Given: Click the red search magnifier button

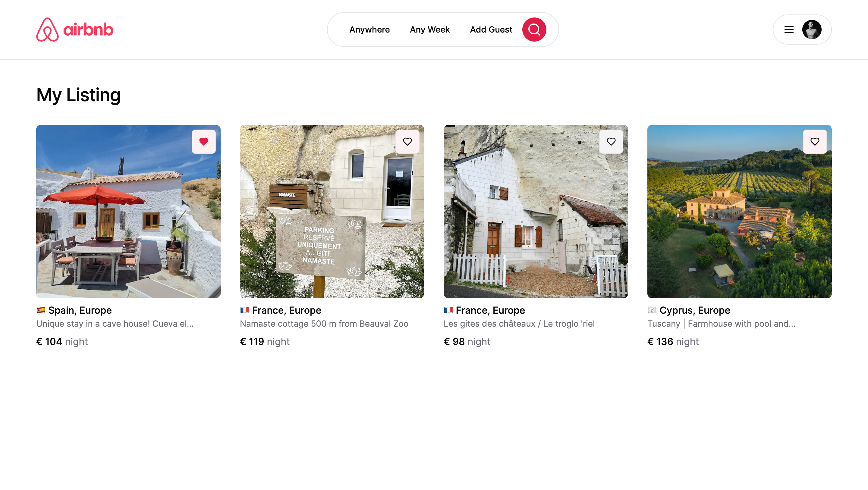Looking at the screenshot, I should (x=534, y=30).
